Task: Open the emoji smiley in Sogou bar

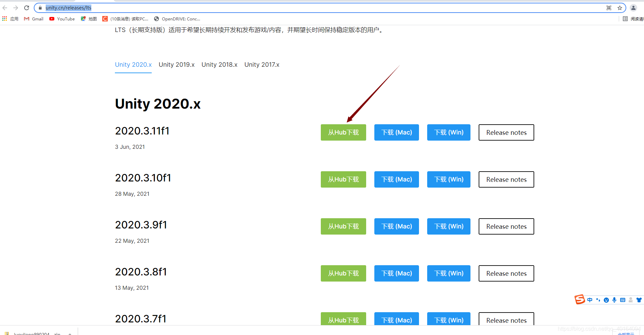Action: pos(606,300)
